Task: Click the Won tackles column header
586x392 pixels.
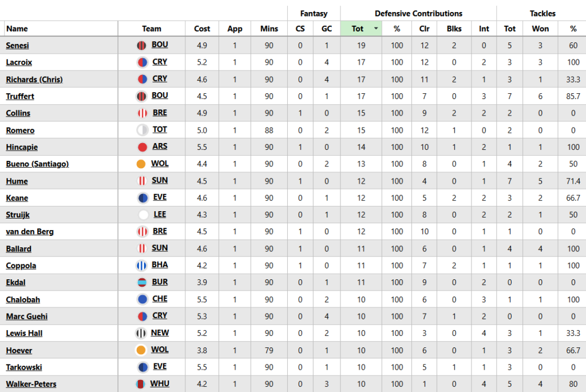Action: coord(540,29)
